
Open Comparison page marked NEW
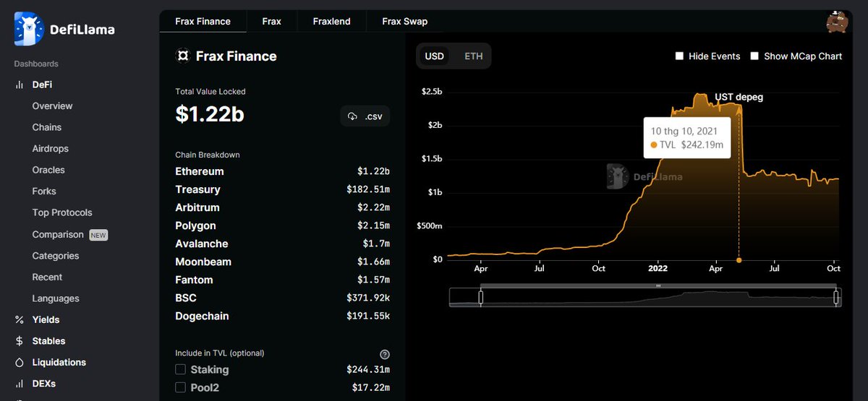(69, 235)
